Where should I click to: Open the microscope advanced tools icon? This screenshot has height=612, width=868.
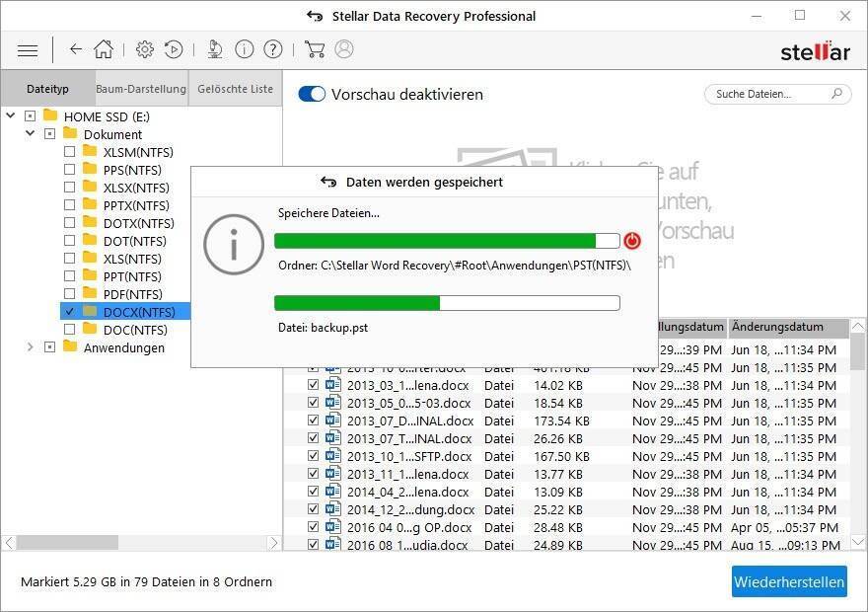point(215,49)
